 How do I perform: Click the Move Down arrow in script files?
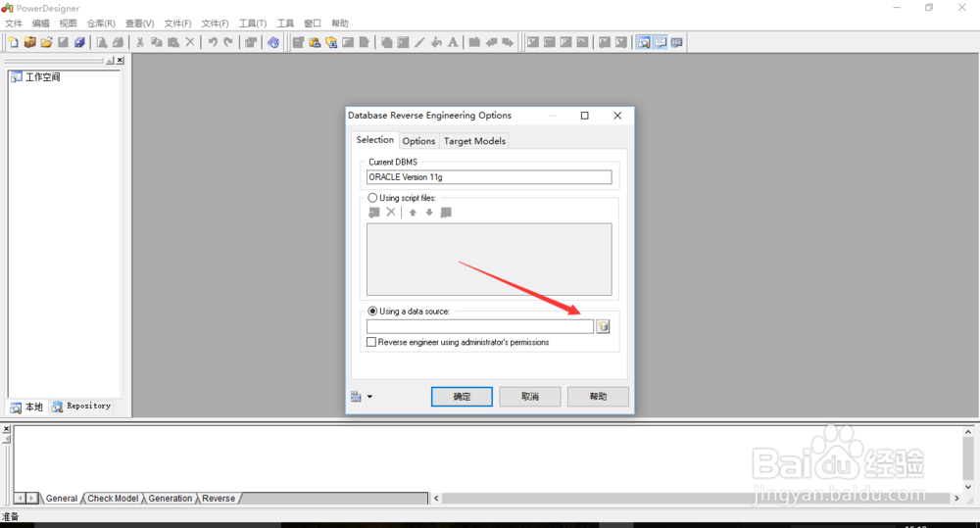pos(429,213)
